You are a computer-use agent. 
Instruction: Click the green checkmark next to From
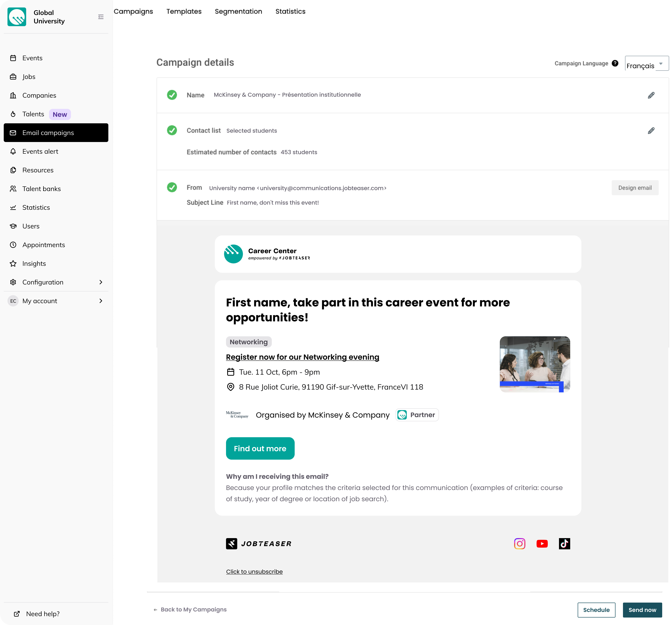[172, 187]
